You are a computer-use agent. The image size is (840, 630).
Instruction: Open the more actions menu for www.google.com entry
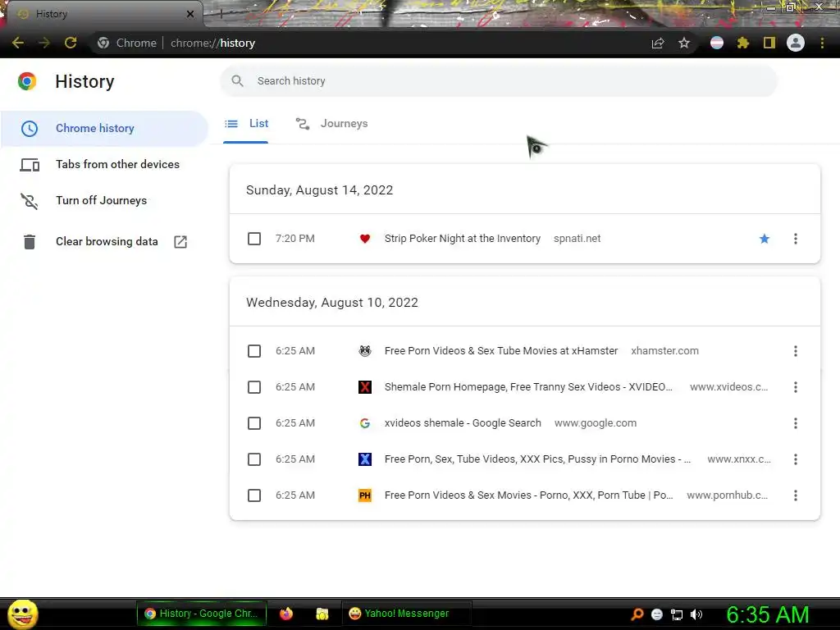pyautogui.click(x=796, y=423)
